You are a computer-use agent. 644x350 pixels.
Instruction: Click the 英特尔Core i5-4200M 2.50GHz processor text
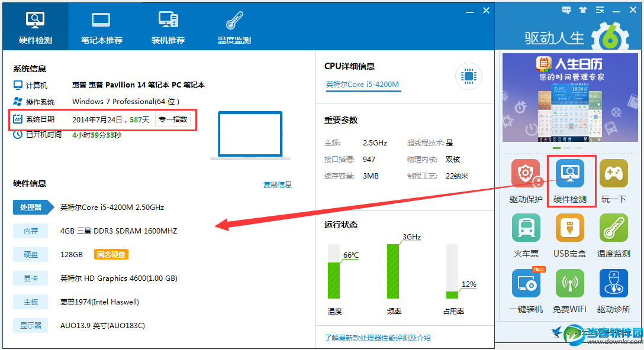(x=112, y=207)
